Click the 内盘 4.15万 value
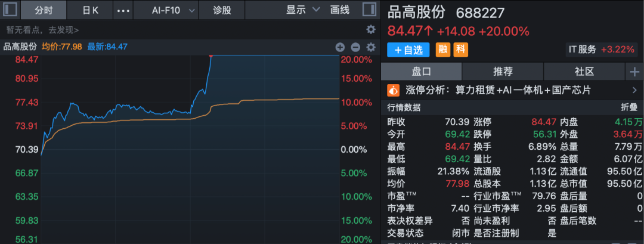The image size is (644, 244). (628, 122)
